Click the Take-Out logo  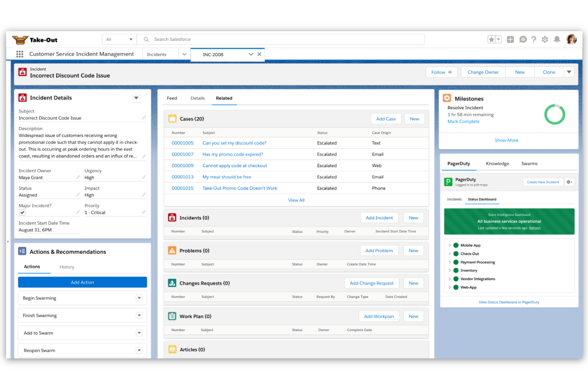coord(35,40)
